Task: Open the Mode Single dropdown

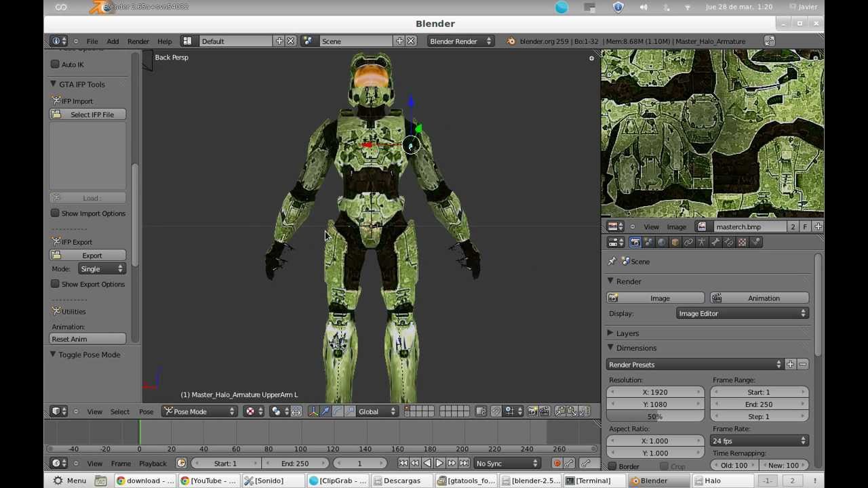Action: tap(102, 269)
